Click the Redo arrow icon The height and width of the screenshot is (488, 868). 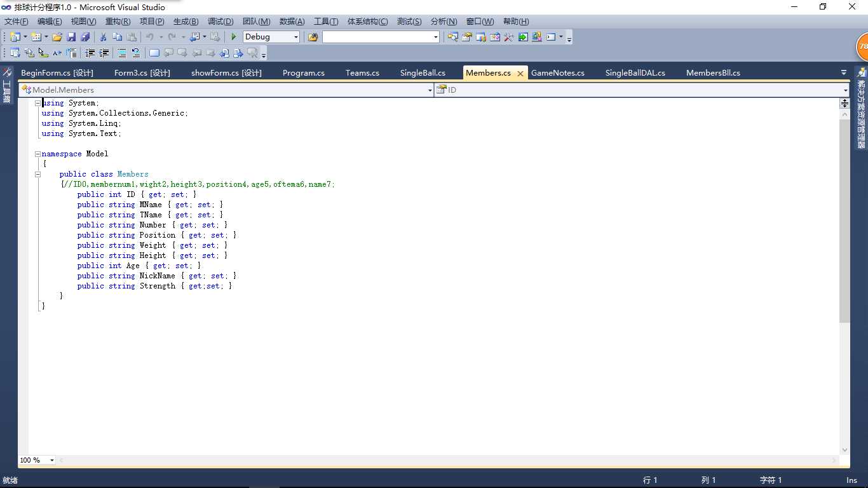click(x=172, y=37)
